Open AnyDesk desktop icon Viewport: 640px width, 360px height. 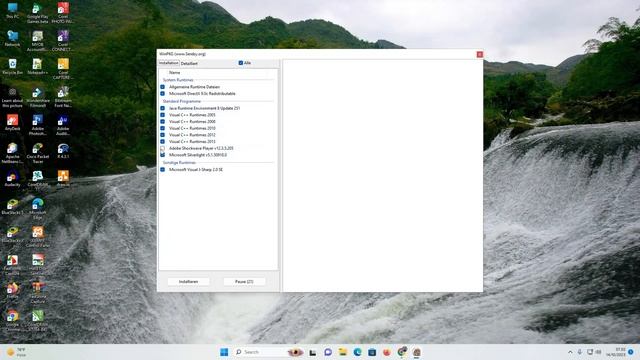coord(12,122)
